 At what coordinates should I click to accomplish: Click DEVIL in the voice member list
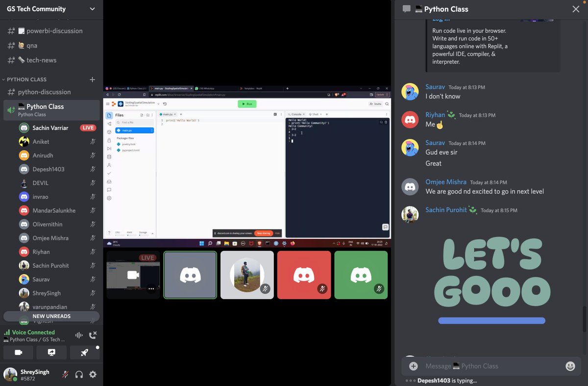pyautogui.click(x=56, y=183)
